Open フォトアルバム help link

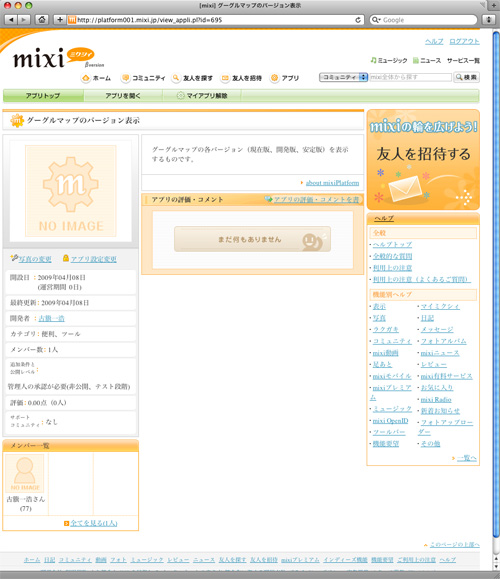coord(444,341)
